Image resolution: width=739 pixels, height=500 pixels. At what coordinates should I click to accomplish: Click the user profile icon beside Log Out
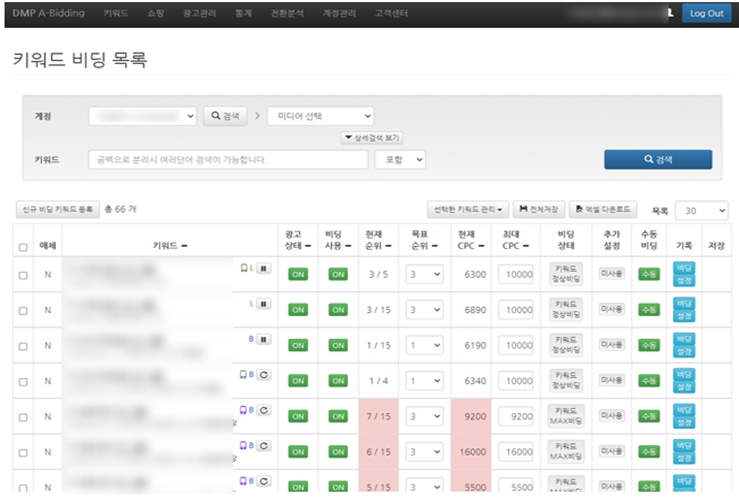[x=670, y=13]
